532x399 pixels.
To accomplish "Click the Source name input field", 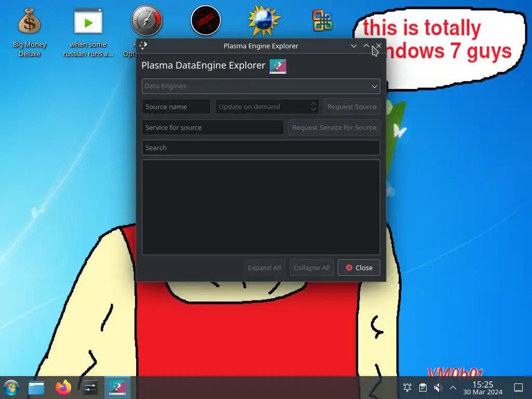I will [x=176, y=107].
